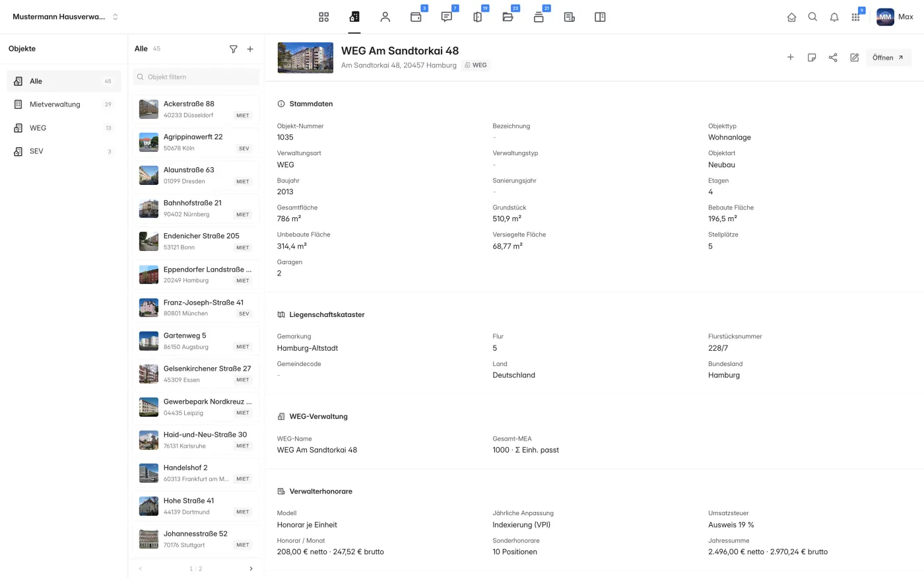Open the Alaunstraße 63 object
Viewport: 924px width, 578px height.
coord(196,175)
